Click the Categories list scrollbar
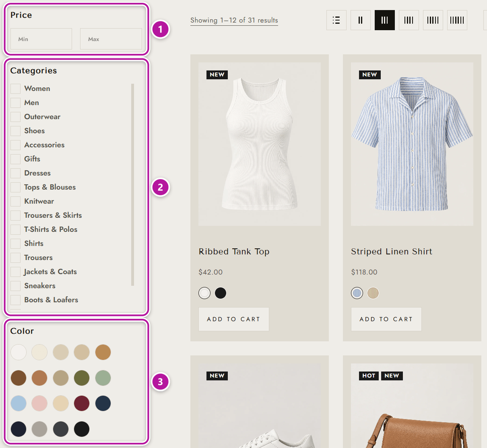Viewport: 487px width, 448px height. point(132,185)
